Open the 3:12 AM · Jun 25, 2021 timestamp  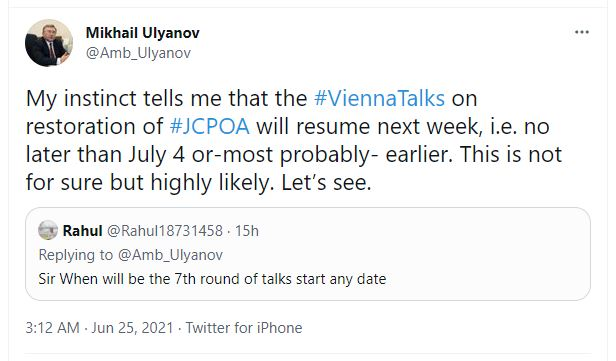(x=99, y=328)
